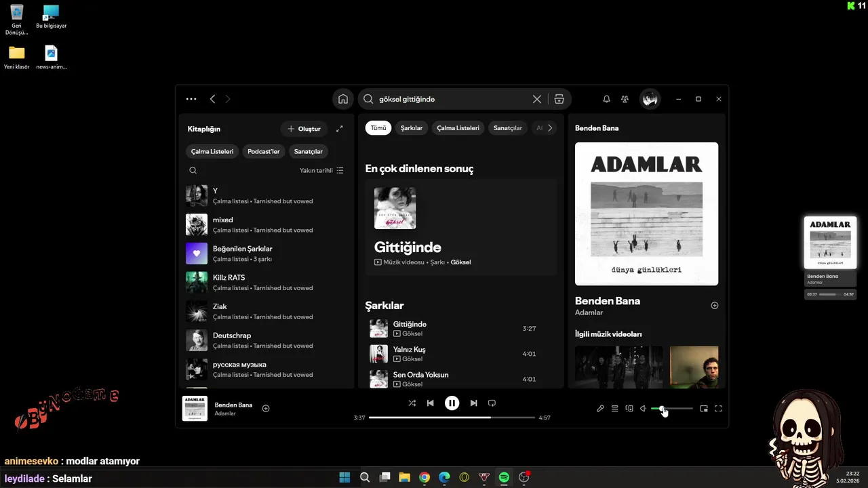Open the mini player
The width and height of the screenshot is (868, 488).
704,409
